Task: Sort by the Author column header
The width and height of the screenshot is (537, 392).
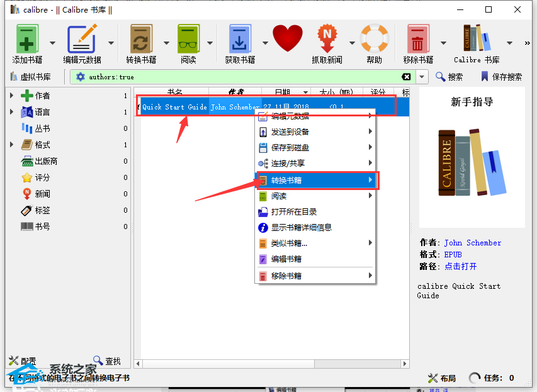Action: coord(235,92)
